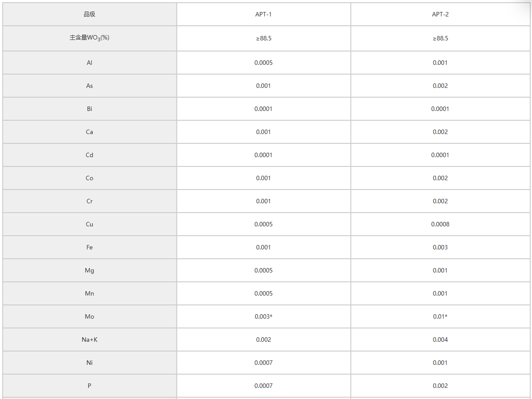Screen dimensions: 532x399
Task: Click the APT-2 column header cell
Action: [x=440, y=14]
